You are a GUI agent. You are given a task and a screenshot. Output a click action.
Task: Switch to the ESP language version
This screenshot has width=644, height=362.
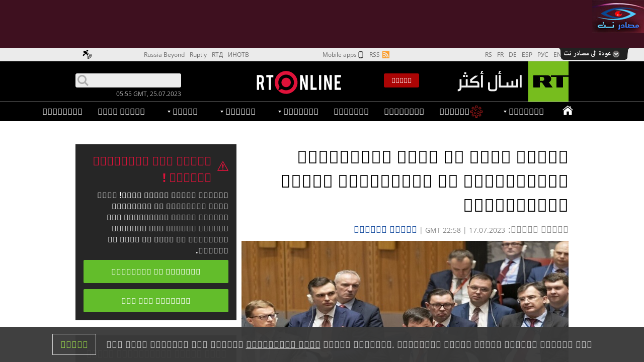pyautogui.click(x=527, y=55)
